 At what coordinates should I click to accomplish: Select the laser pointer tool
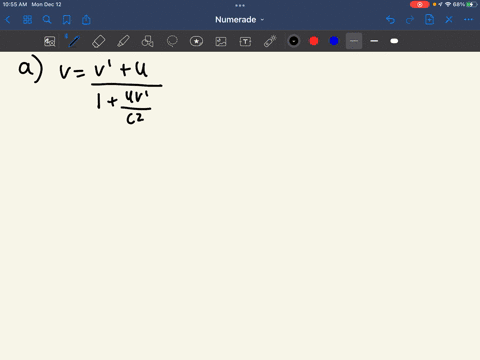270,41
